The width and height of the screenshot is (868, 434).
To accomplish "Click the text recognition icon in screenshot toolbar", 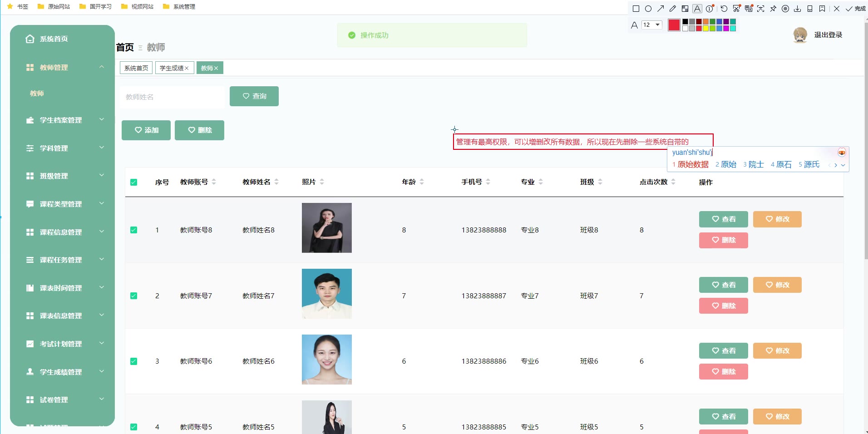I will 761,9.
